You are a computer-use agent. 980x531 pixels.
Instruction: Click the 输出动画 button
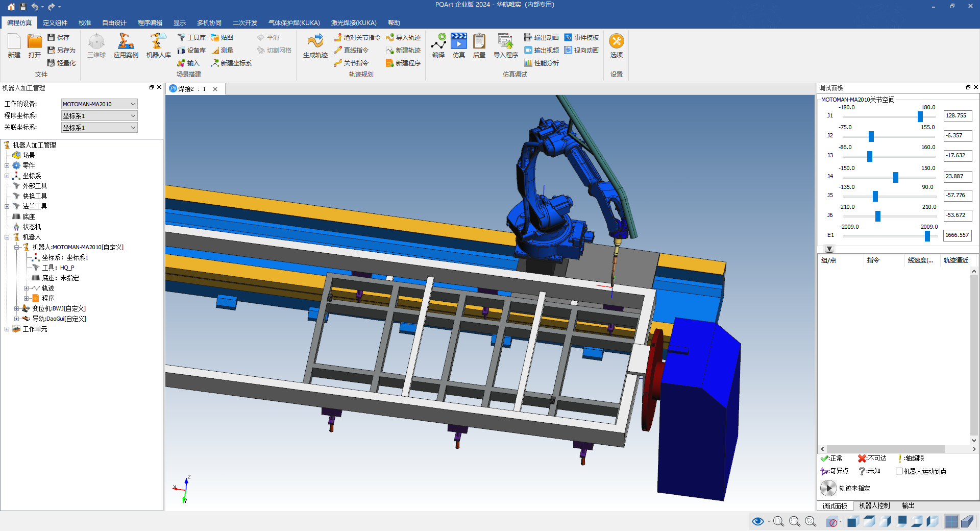(541, 37)
